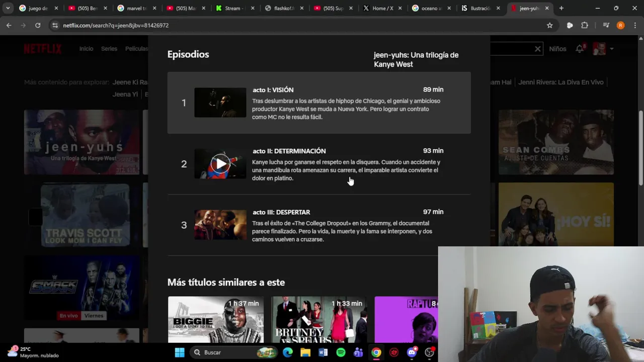Open episode 1 thumbnail acto I: VISIÓN
The height and width of the screenshot is (362, 644).
pyautogui.click(x=220, y=103)
